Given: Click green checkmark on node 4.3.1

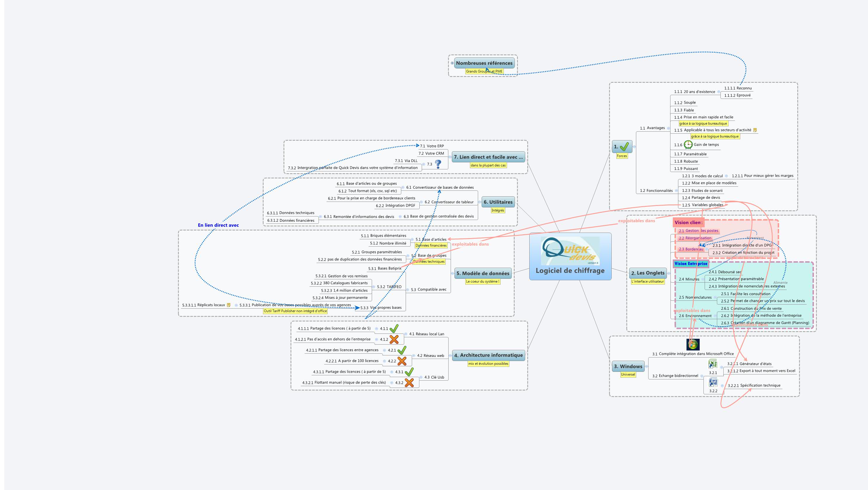Looking at the screenshot, I should pos(409,372).
